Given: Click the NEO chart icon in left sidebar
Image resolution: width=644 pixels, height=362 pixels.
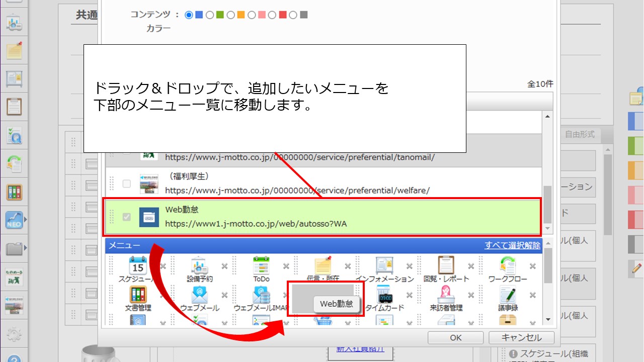Looking at the screenshot, I should point(14,220).
